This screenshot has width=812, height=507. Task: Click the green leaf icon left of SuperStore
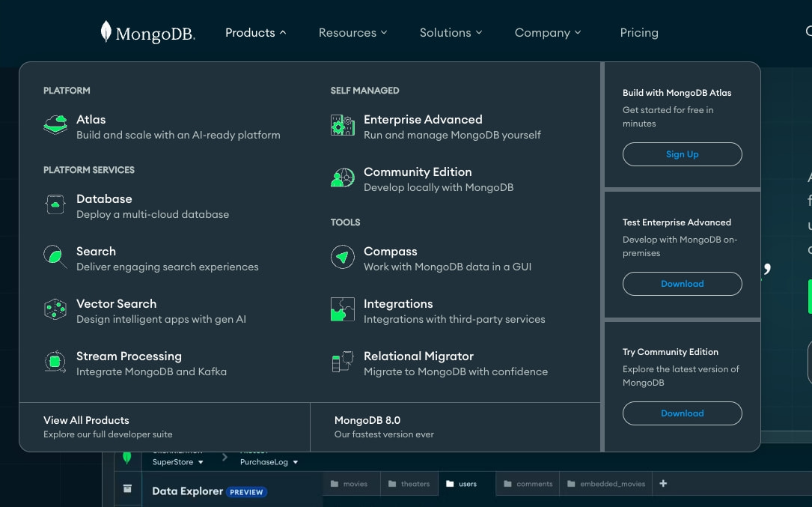tap(127, 458)
